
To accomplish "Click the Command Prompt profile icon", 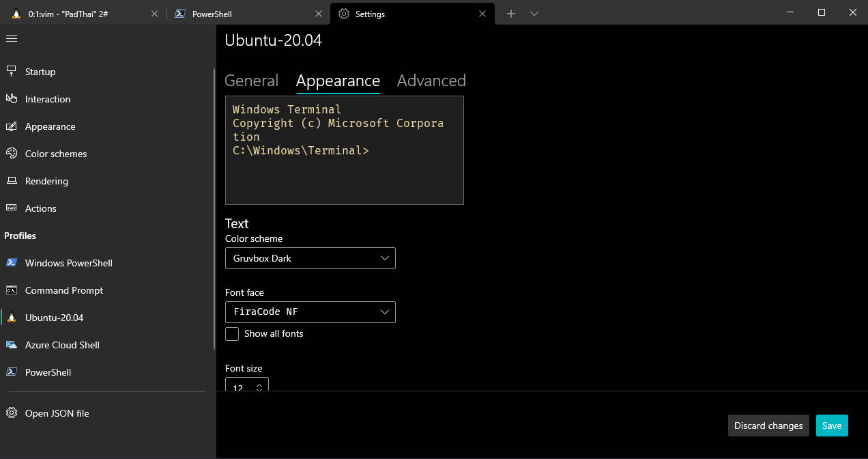I will [x=12, y=290].
